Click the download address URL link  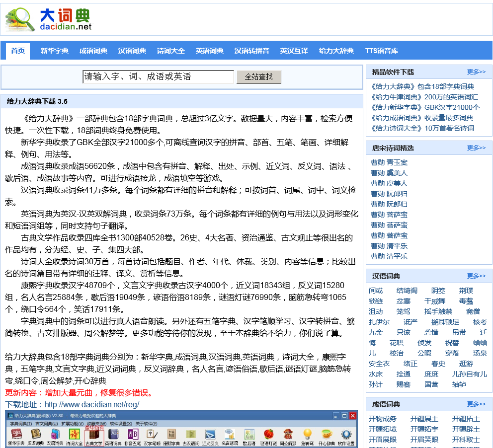(x=92, y=404)
